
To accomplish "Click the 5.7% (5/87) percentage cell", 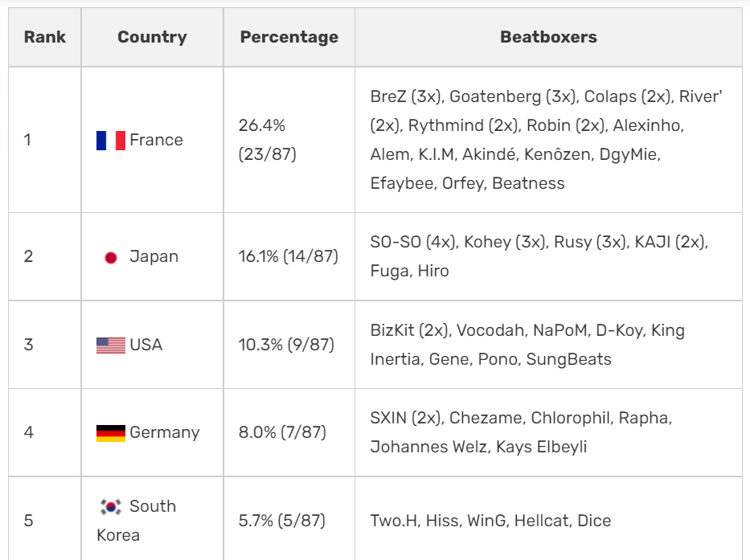I will tap(289, 518).
